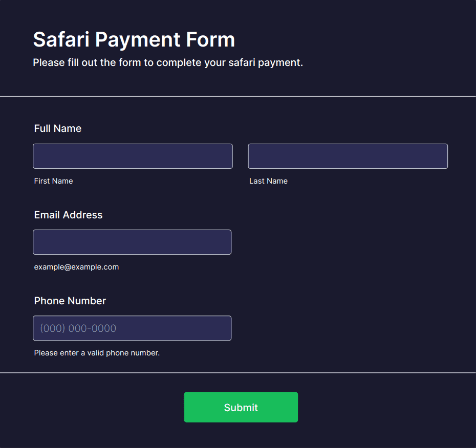Focus the Last Name text box
The height and width of the screenshot is (448, 476).
[x=348, y=156]
